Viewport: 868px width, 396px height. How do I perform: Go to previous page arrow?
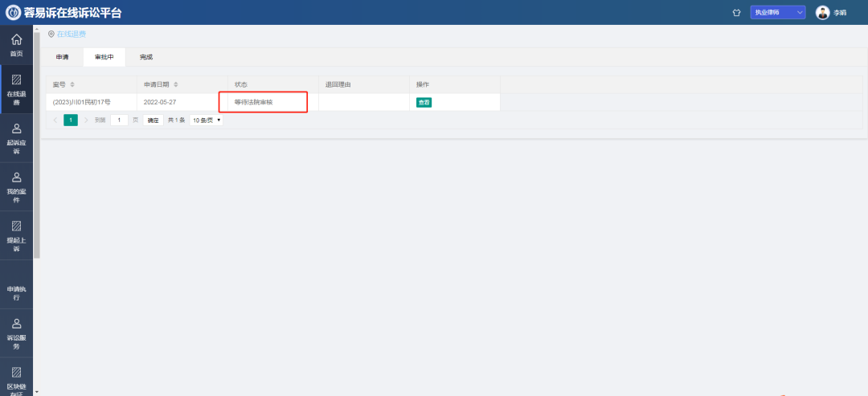pos(55,120)
